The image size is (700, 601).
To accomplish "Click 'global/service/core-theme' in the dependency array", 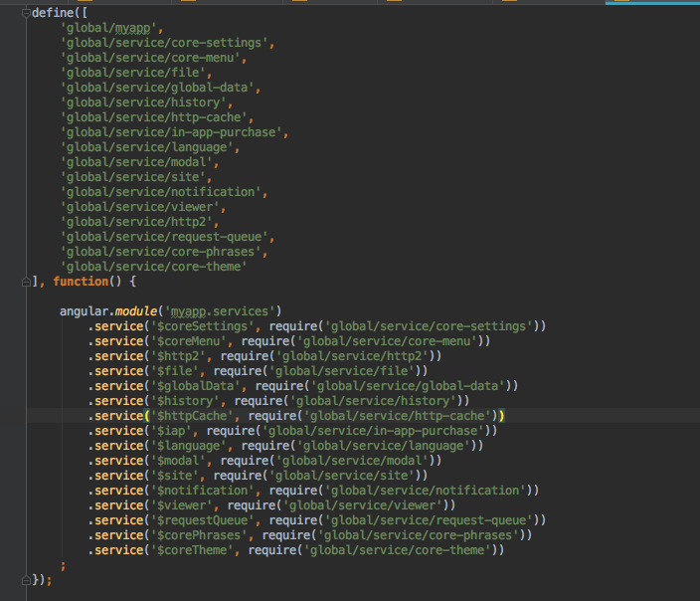I will [154, 267].
